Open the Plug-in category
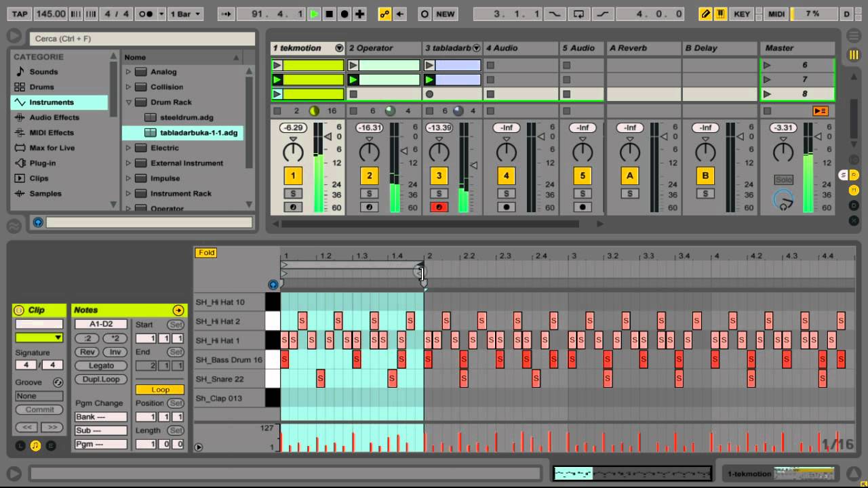The width and height of the screenshot is (868, 488). pos(43,163)
